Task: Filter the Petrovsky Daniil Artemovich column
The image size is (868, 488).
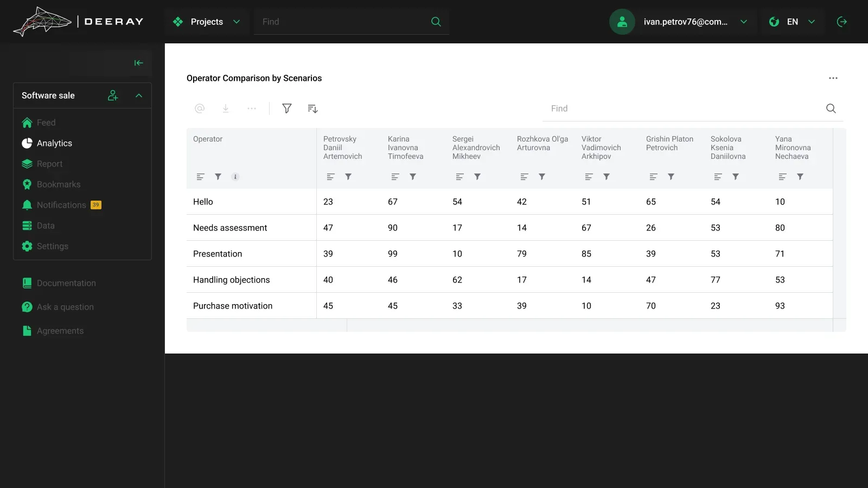Action: coord(348,177)
